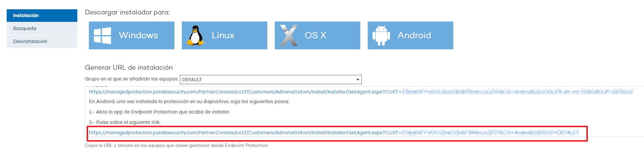This screenshot has height=165, width=644.
Task: Click the blurred CUST value of first link
Action: tap(518, 92)
